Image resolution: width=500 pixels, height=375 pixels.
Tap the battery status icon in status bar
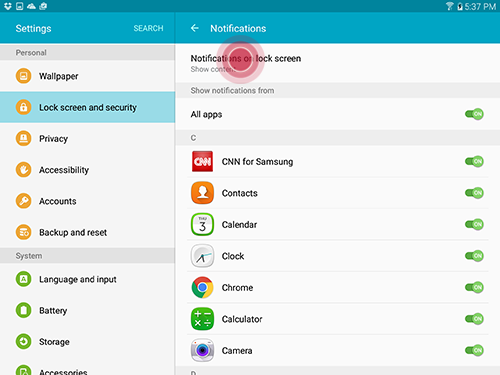[x=460, y=6]
